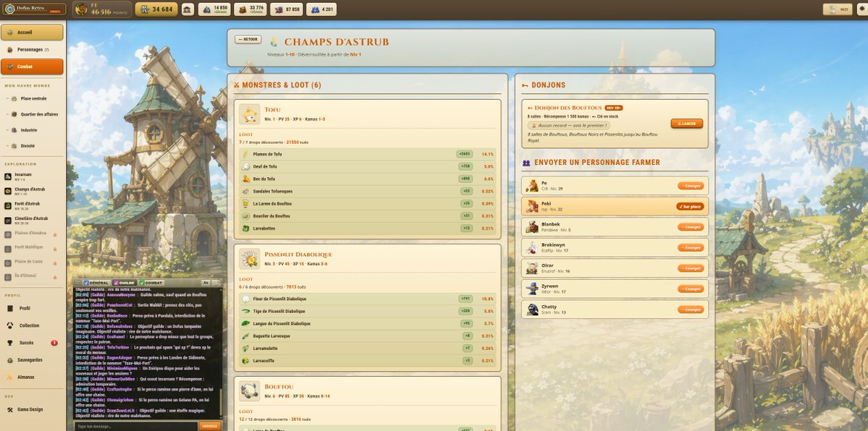Click La Larme du Bouftou item icon
This screenshot has width=868, height=431.
[x=246, y=204]
